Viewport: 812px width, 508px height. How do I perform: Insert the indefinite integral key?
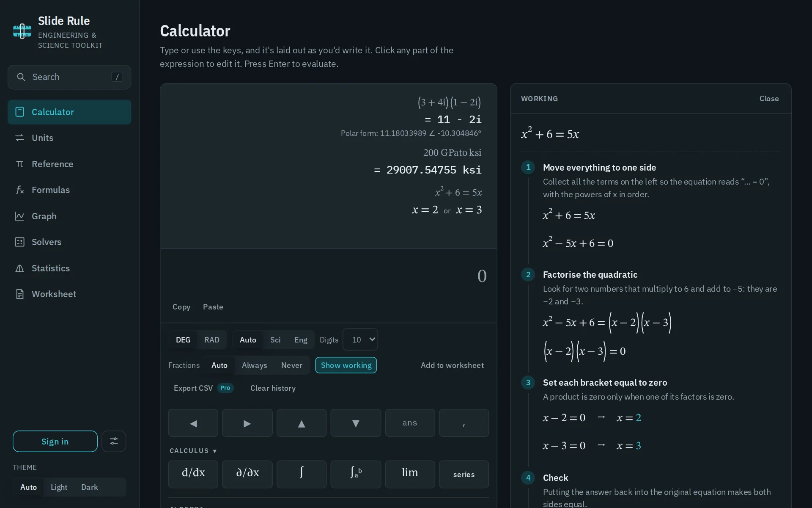tap(302, 474)
